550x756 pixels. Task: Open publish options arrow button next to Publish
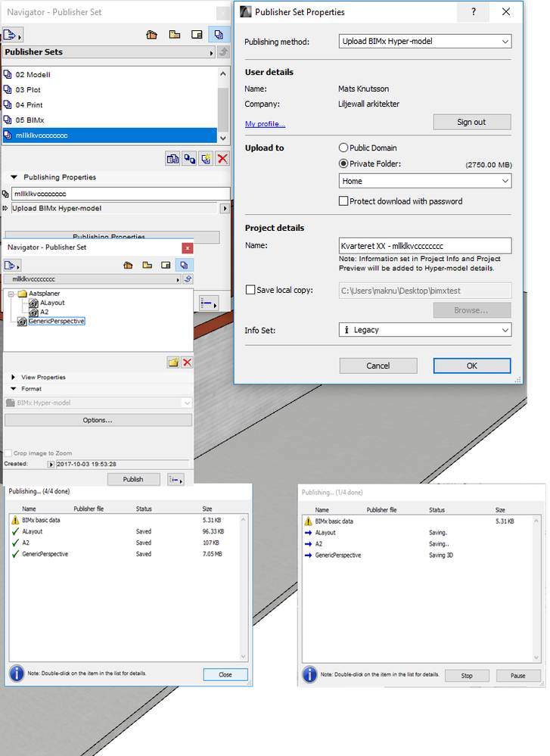click(x=176, y=480)
